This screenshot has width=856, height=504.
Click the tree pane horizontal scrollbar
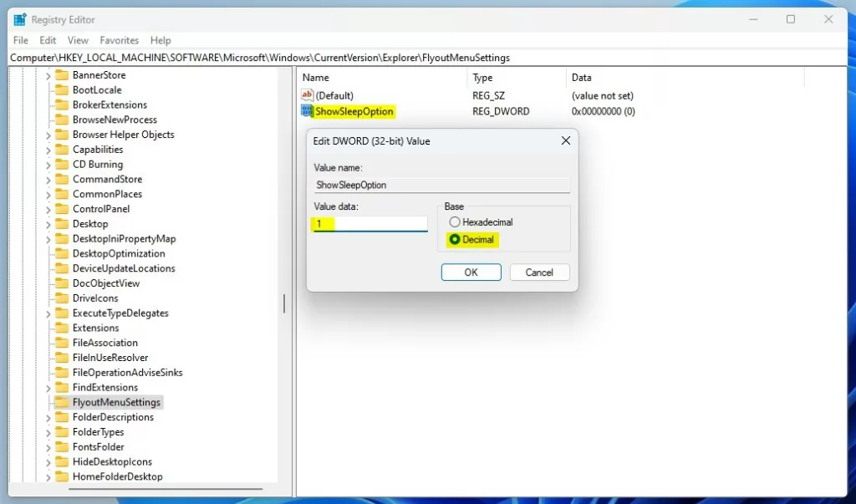point(166,489)
